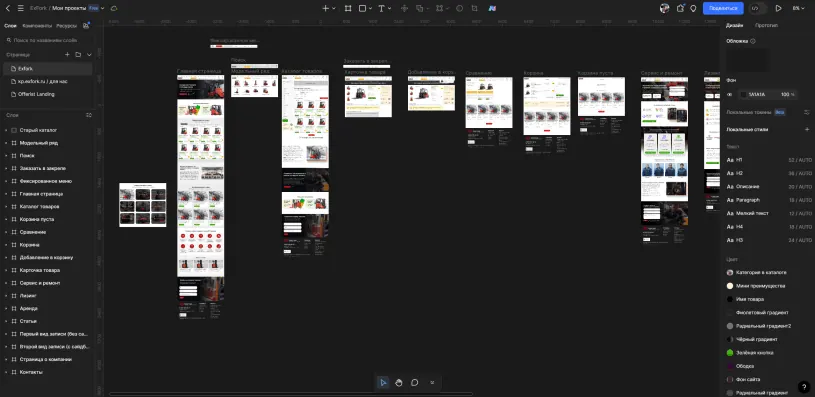This screenshot has width=815, height=397.
Task: Create a page folder in Страницы
Action: 78,55
